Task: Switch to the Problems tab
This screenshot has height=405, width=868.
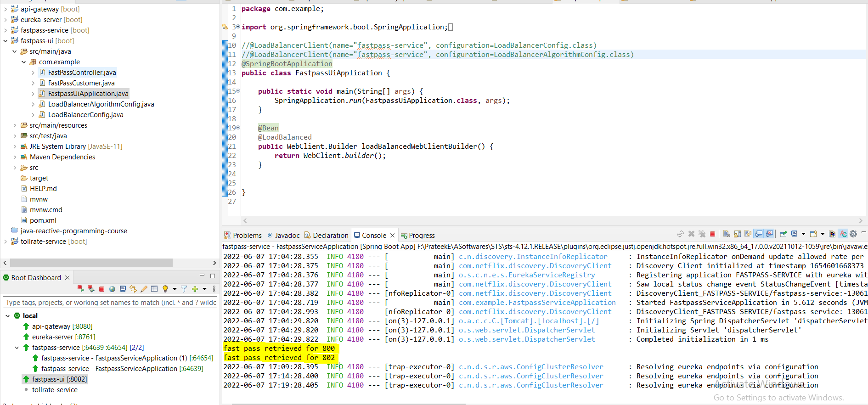Action: click(x=242, y=235)
